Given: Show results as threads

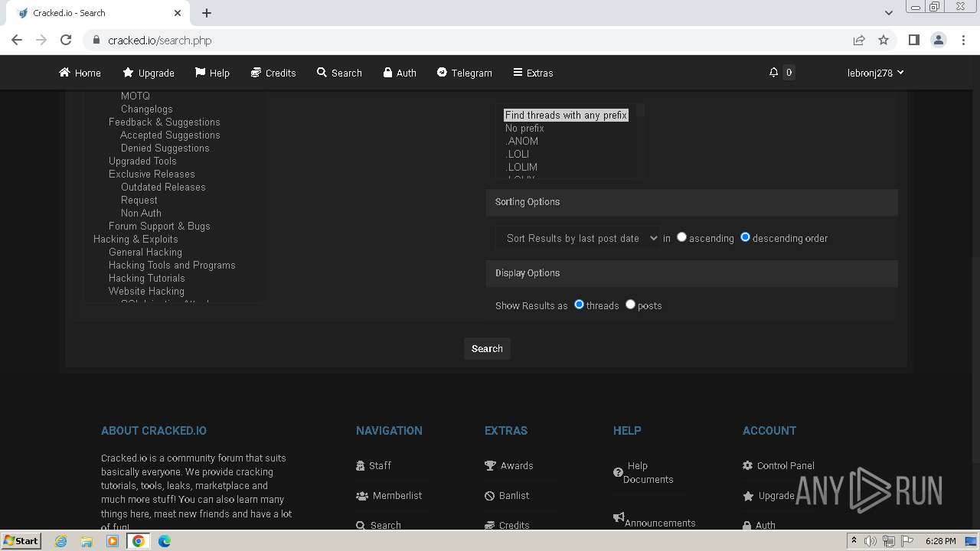Looking at the screenshot, I should [579, 305].
